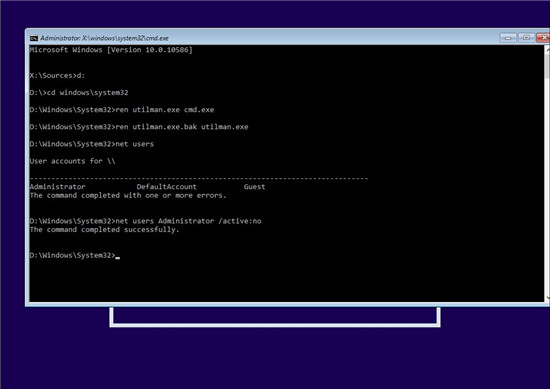
Task: Click the 'Guest' account name
Action: [254, 187]
